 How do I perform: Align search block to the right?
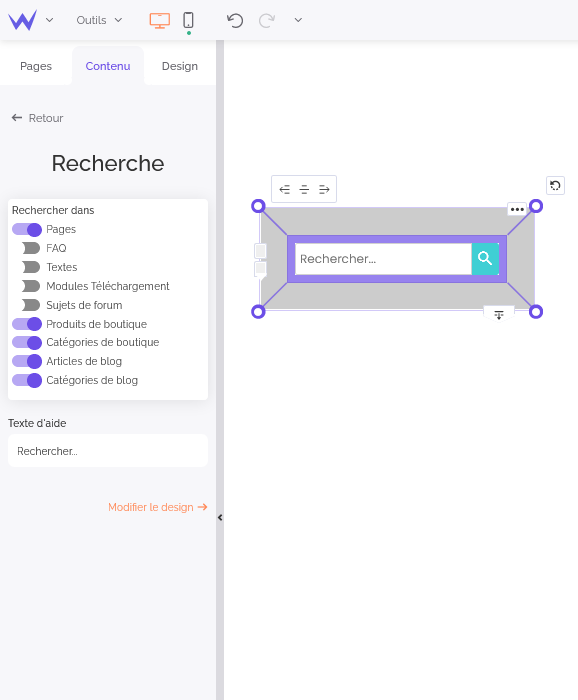(x=324, y=189)
